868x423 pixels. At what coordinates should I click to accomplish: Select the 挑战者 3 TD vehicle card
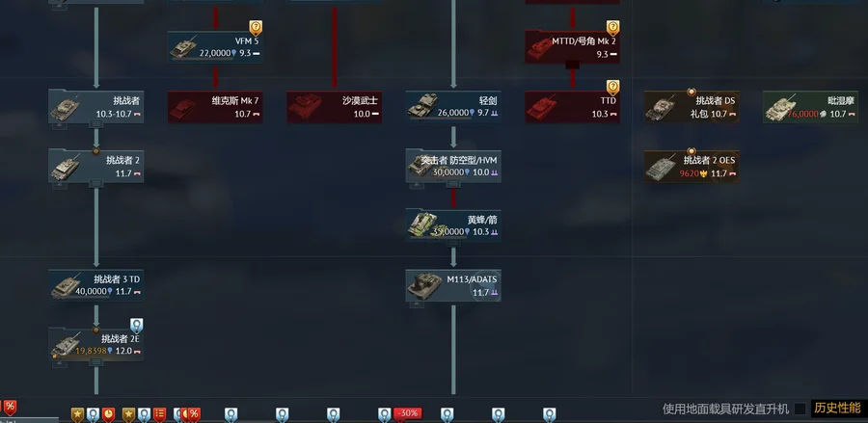pyautogui.click(x=96, y=285)
